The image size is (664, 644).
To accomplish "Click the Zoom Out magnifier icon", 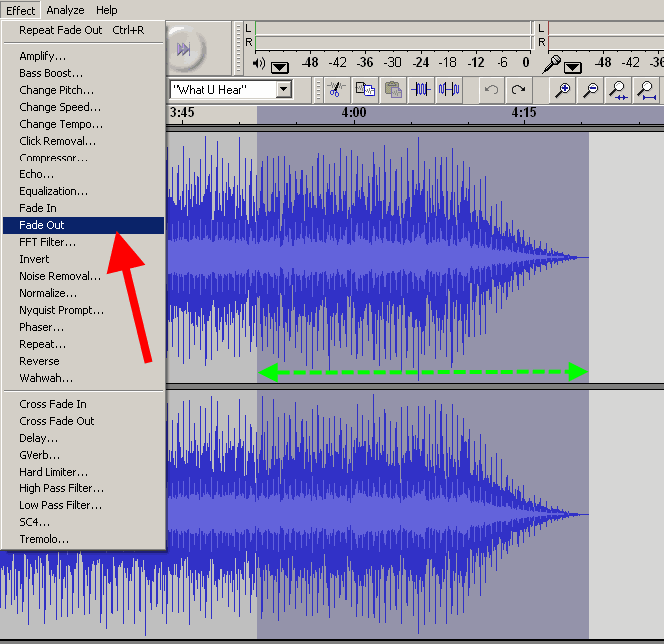I will [x=591, y=90].
